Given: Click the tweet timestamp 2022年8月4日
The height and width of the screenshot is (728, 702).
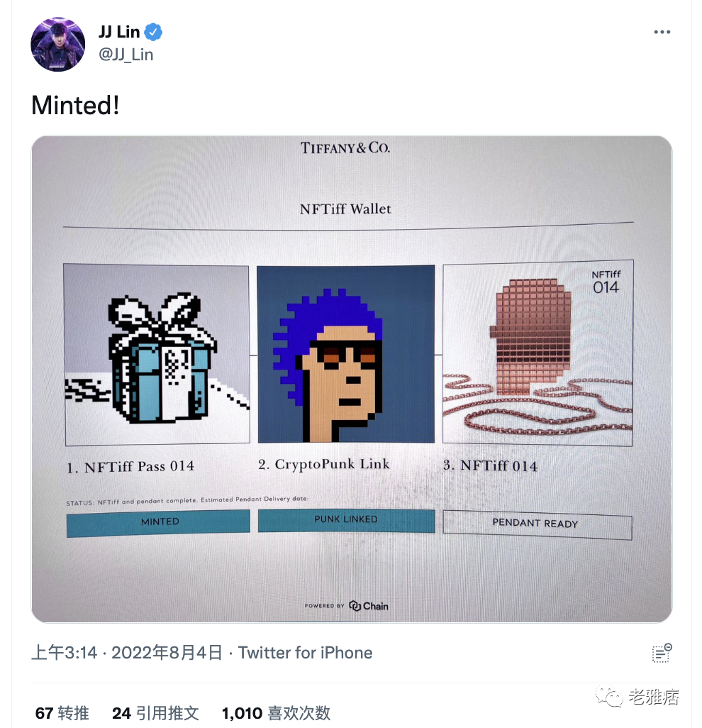Looking at the screenshot, I should pos(167,653).
